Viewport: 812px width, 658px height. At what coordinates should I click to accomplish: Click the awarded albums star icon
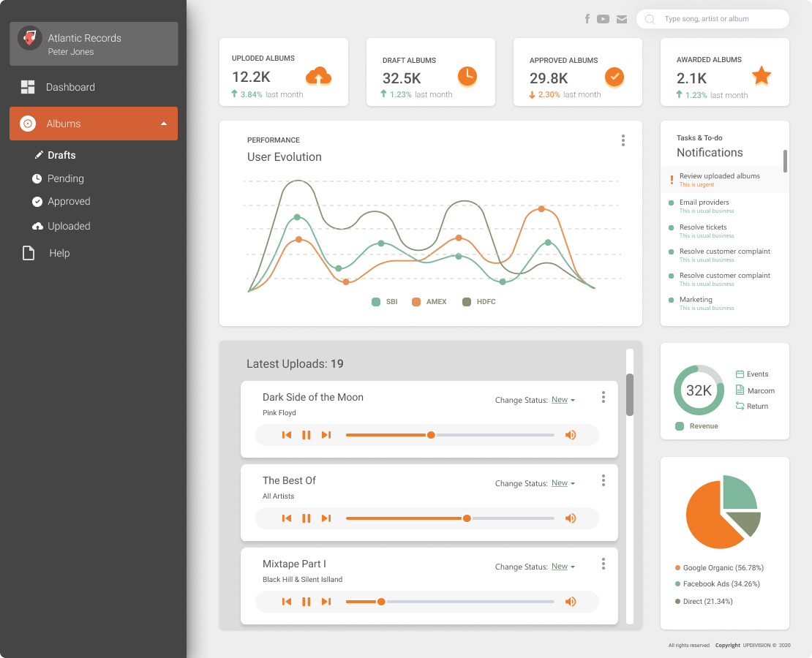[762, 75]
